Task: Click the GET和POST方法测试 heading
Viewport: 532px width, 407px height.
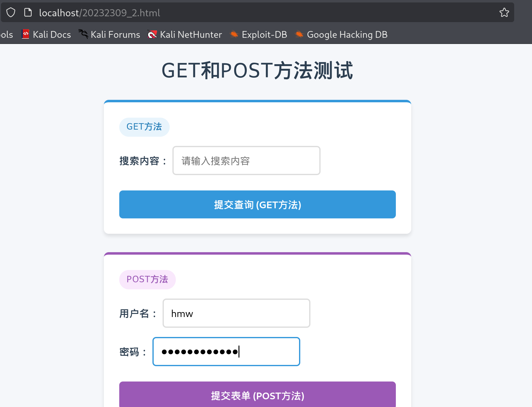Action: coord(258,71)
